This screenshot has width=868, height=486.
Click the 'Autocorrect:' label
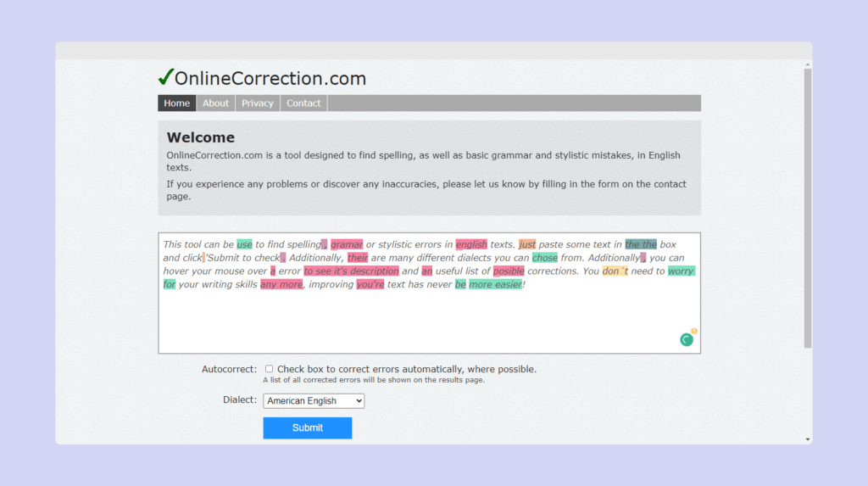tap(229, 369)
